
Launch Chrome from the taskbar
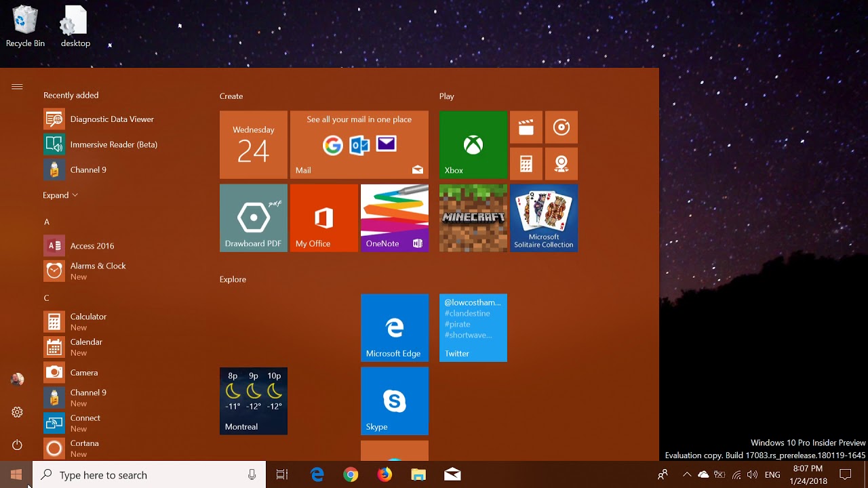point(351,474)
